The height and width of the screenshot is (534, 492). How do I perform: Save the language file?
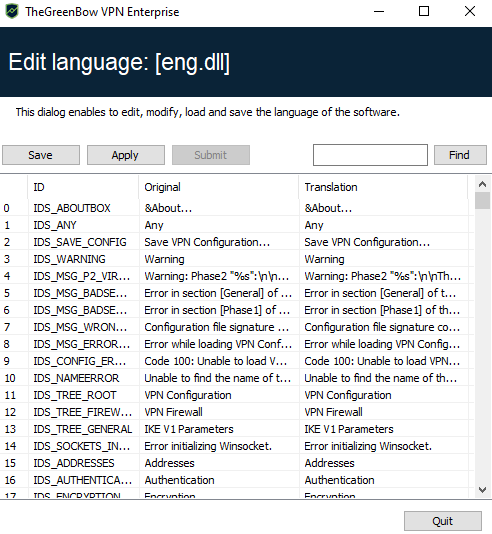(x=41, y=155)
